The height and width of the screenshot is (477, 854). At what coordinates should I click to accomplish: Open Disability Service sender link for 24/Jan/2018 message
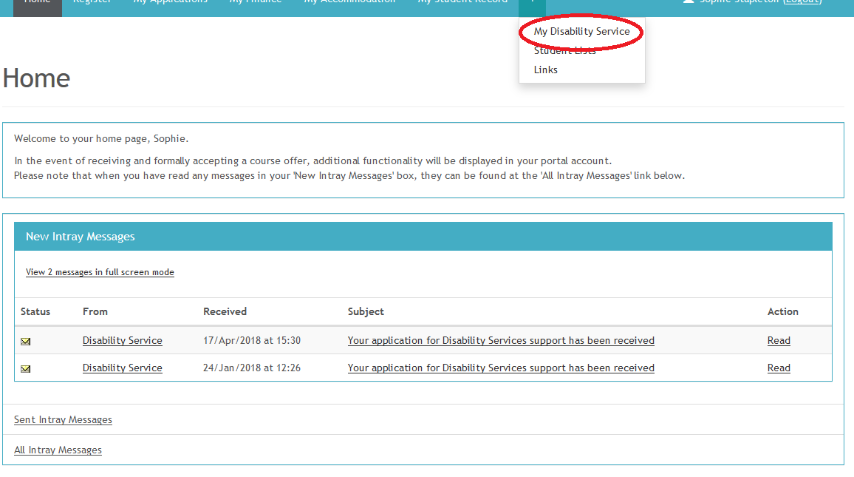(x=123, y=368)
